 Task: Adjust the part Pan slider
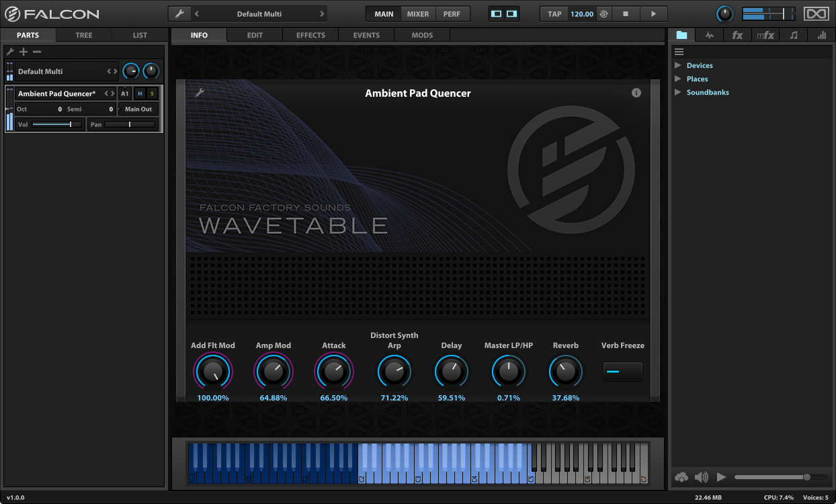(130, 124)
